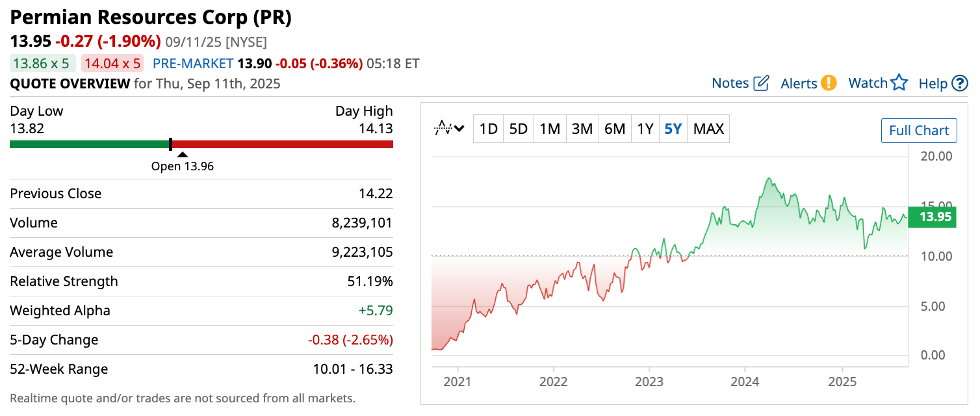The width and height of the screenshot is (980, 416).
Task: Open the chart type dropdown
Action: [x=449, y=129]
